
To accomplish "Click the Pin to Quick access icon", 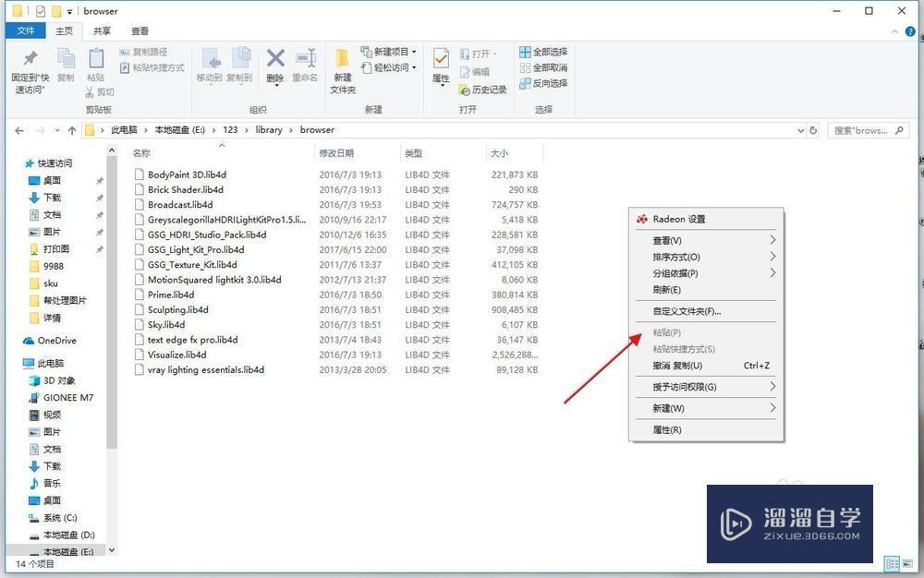I will 30,58.
